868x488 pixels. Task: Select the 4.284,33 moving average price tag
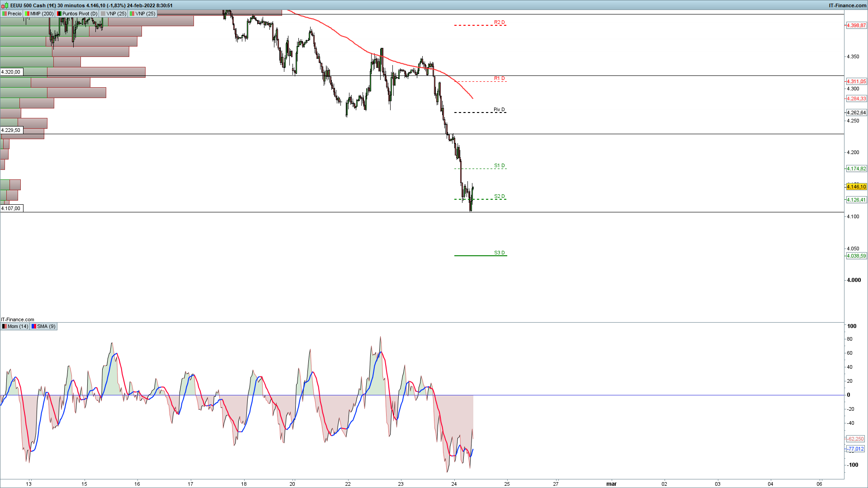856,99
